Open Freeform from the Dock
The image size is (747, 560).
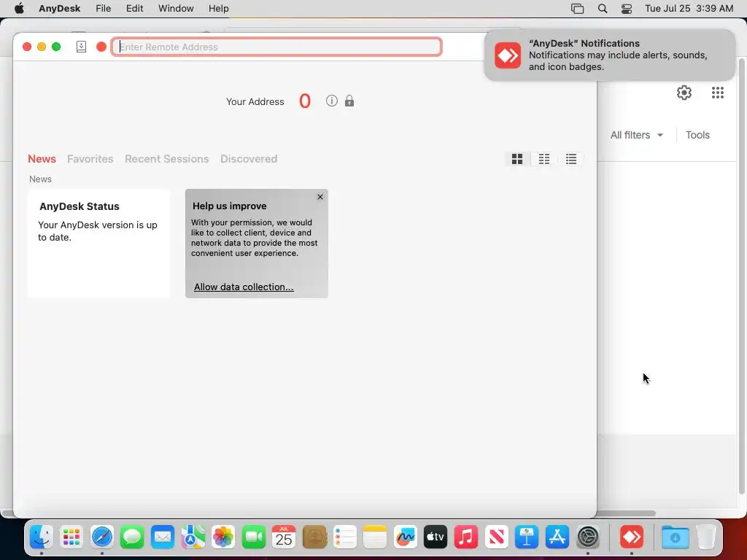click(x=406, y=537)
